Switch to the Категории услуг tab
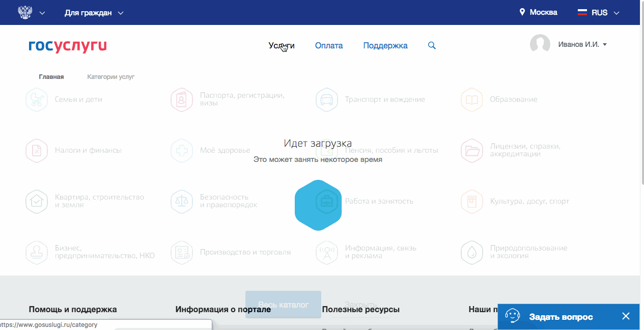 pos(110,77)
